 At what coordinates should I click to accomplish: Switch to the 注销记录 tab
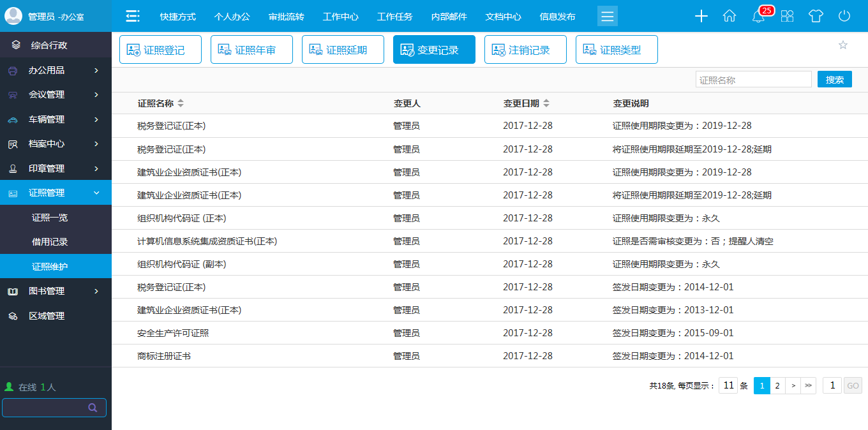coord(525,49)
